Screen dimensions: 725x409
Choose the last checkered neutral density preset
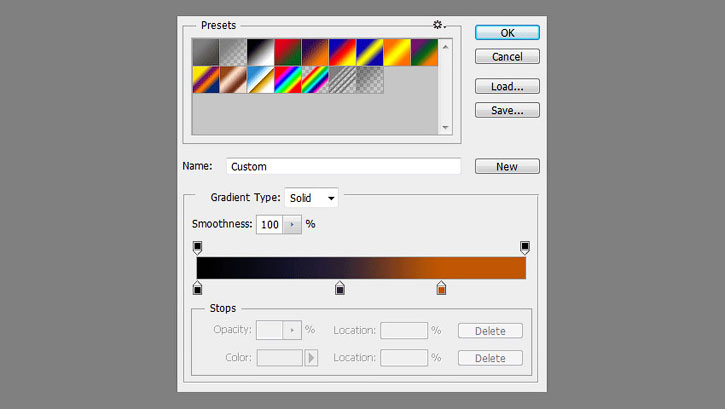[x=369, y=79]
